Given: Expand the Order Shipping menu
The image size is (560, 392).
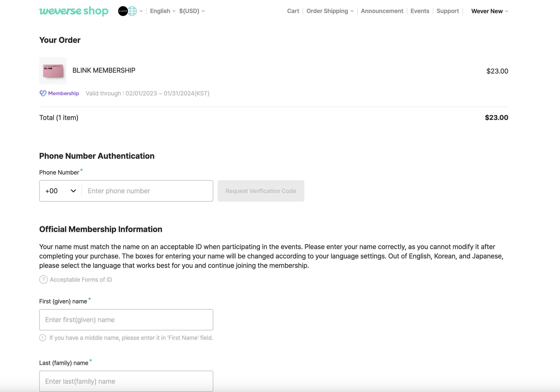Looking at the screenshot, I should click(x=330, y=11).
